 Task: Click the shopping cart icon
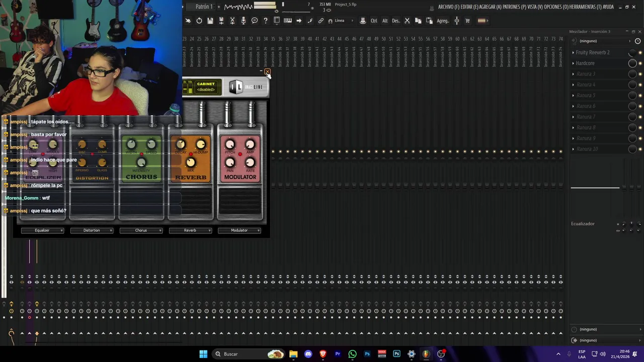click(x=467, y=21)
